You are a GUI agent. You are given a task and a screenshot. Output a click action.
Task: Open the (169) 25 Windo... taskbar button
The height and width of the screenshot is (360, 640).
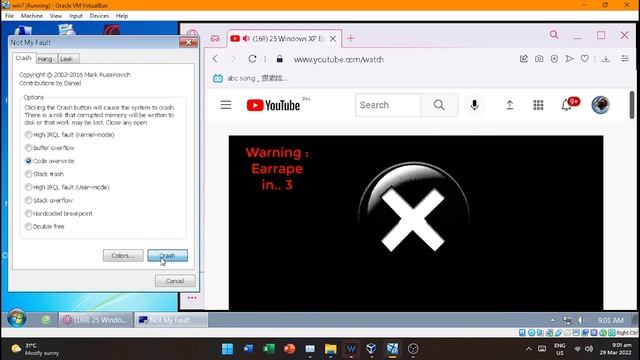[x=96, y=320]
